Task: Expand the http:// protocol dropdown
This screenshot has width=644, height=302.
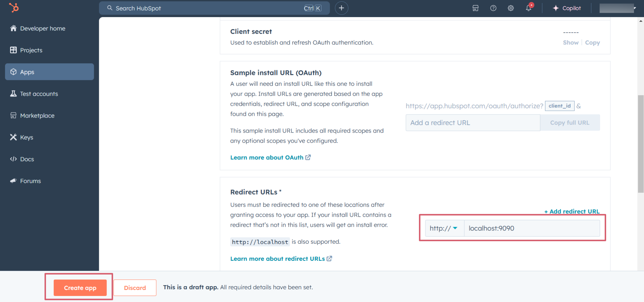Action: point(444,228)
